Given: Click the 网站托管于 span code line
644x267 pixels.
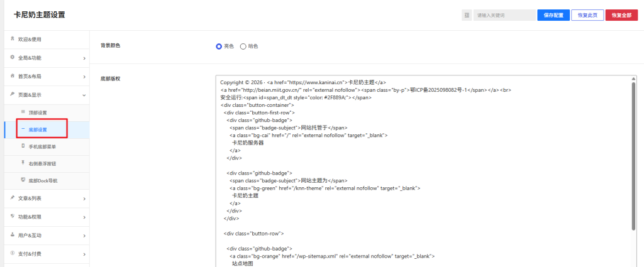Looking at the screenshot, I should (289, 128).
